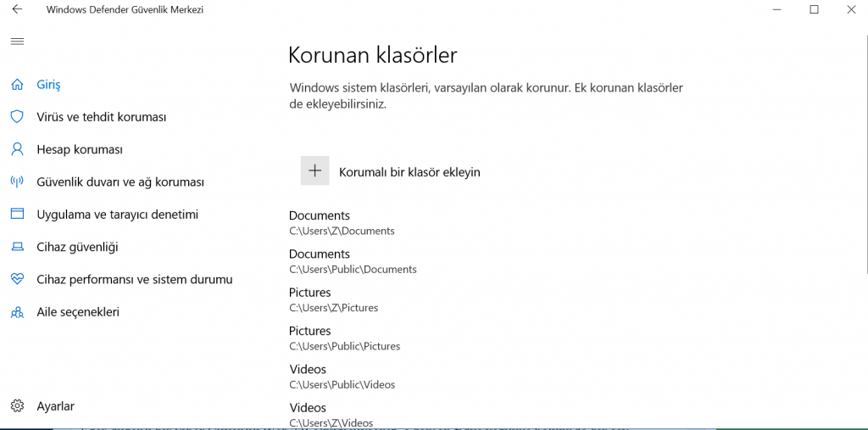The image size is (868, 430).
Task: Click the person icon for Hesap koruması
Action: (17, 149)
